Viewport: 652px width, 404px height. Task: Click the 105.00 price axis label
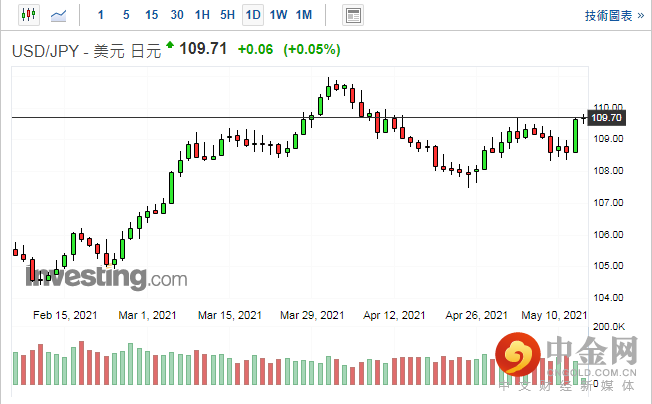[x=608, y=266]
